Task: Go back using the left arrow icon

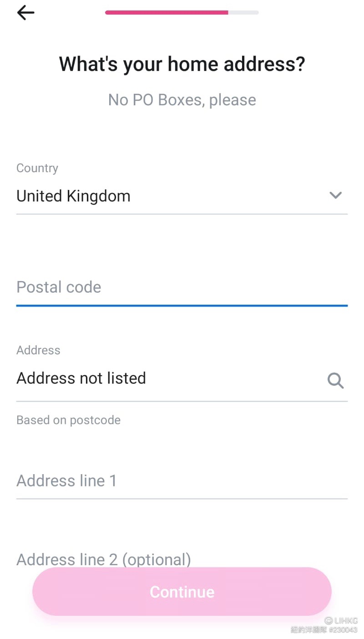Action: point(25,13)
